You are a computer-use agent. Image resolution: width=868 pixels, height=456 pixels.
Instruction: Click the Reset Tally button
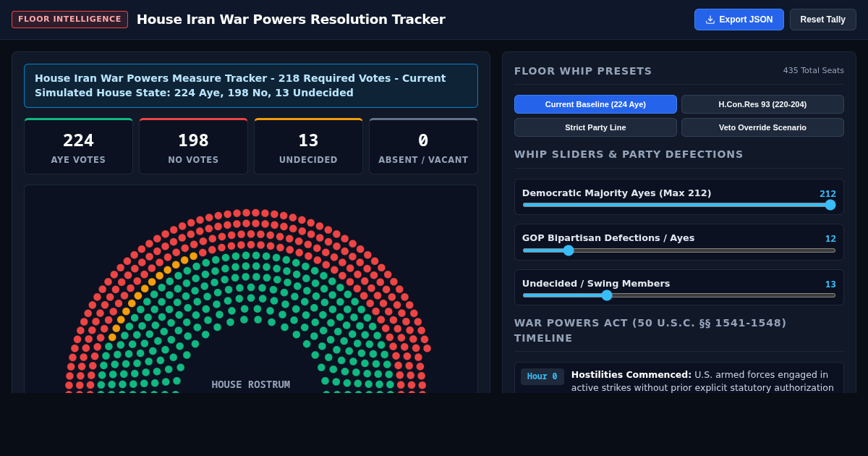(822, 20)
